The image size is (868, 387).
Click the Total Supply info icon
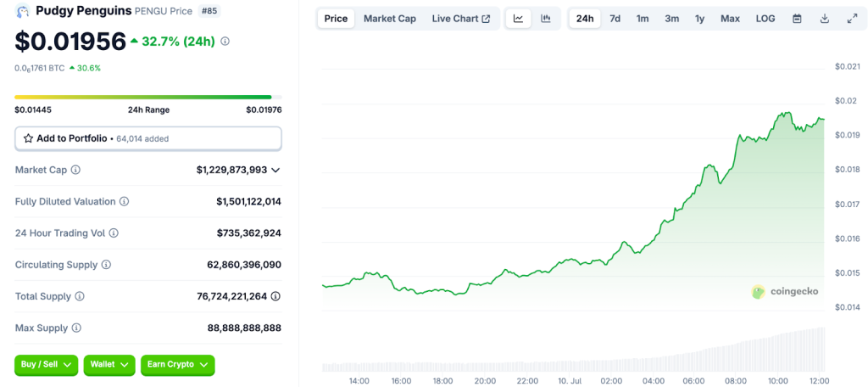pos(80,296)
